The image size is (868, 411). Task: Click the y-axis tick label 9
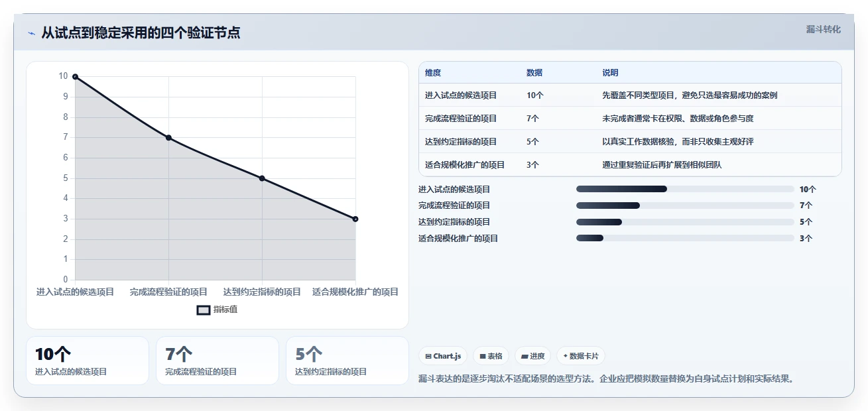(x=66, y=97)
